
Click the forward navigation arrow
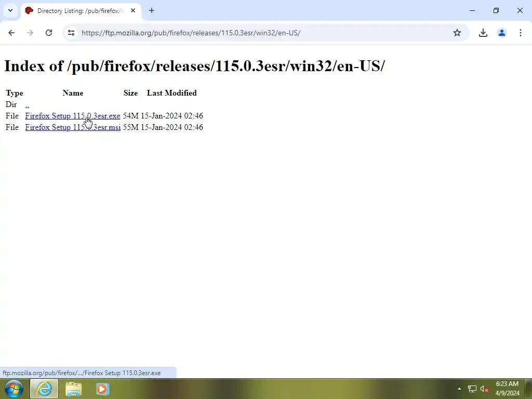coord(30,33)
